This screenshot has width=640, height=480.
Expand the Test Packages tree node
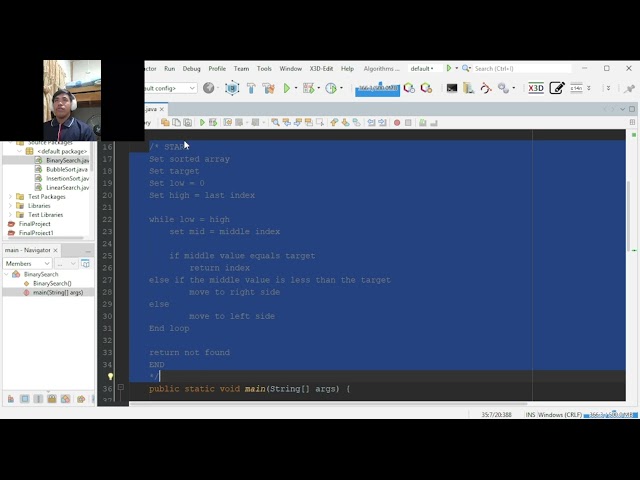[11, 196]
